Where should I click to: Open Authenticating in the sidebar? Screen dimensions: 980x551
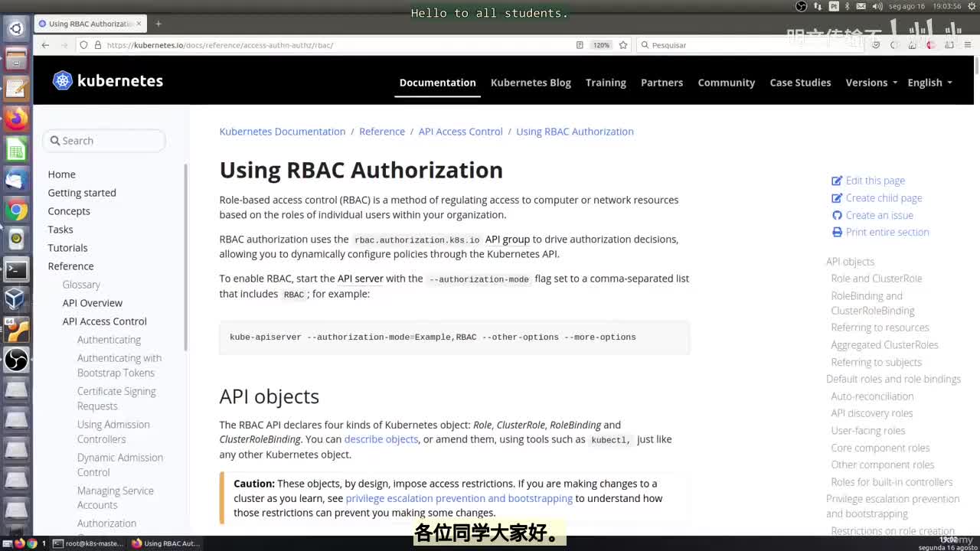tap(109, 340)
